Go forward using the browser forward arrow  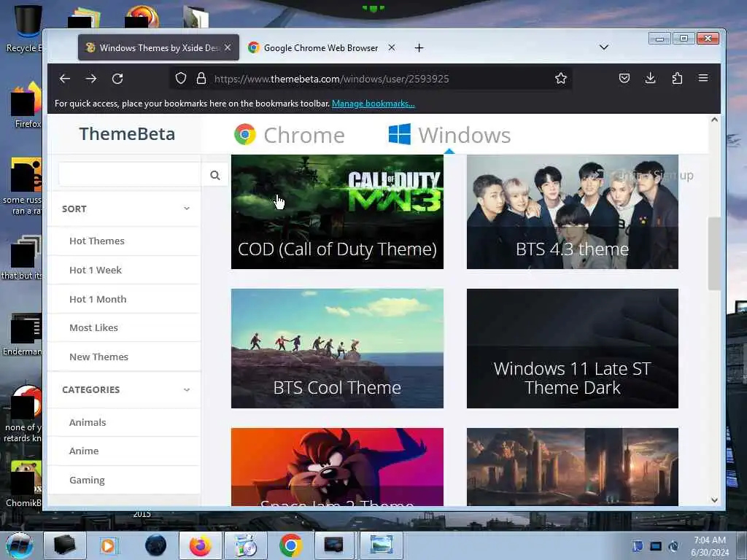point(91,79)
